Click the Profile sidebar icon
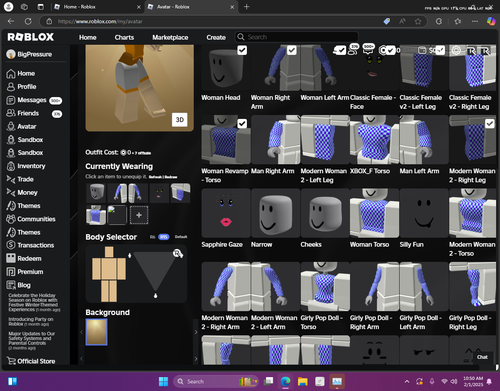500x391 pixels. coord(11,87)
